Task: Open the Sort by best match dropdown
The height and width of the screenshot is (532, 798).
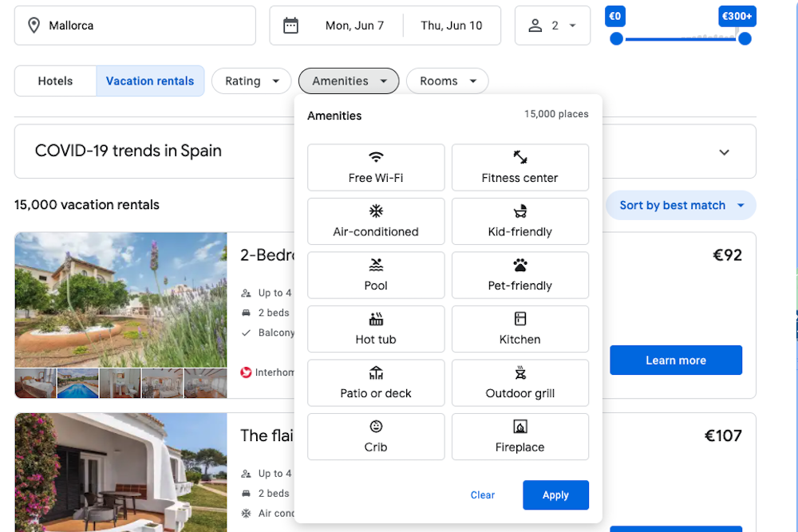Action: [x=681, y=205]
